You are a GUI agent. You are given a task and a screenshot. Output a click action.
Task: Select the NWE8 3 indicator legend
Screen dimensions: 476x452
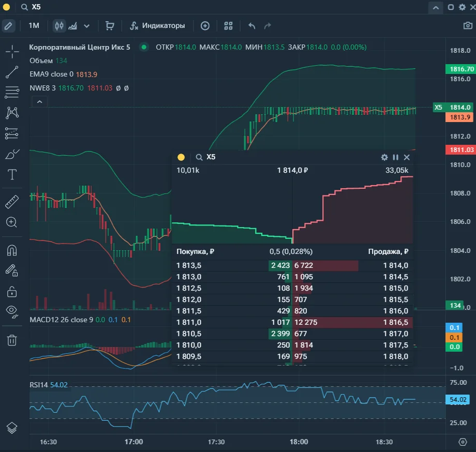(x=42, y=88)
